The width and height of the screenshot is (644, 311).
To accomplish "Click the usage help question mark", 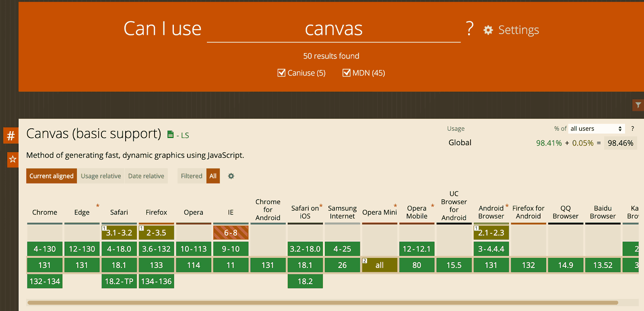I will (632, 128).
